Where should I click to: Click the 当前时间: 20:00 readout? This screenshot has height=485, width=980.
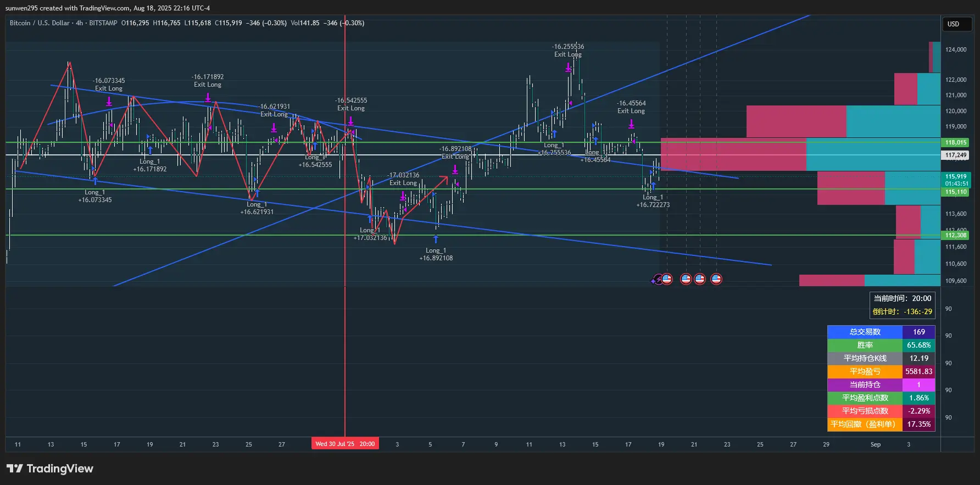903,298
